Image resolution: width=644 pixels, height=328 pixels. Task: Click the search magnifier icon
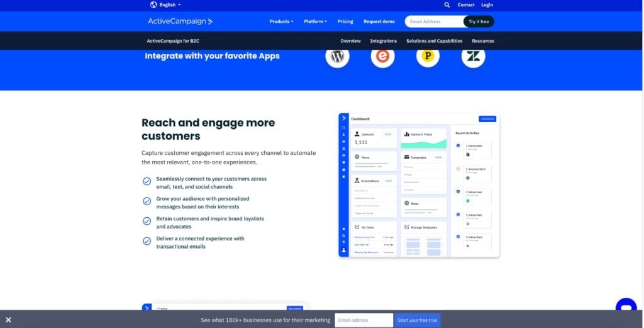(447, 5)
